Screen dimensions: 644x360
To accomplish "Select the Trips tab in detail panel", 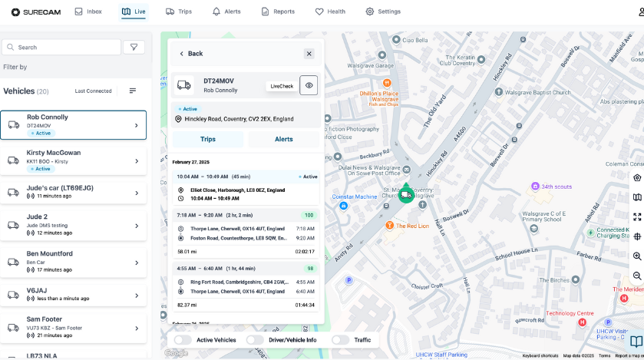I will tap(208, 139).
